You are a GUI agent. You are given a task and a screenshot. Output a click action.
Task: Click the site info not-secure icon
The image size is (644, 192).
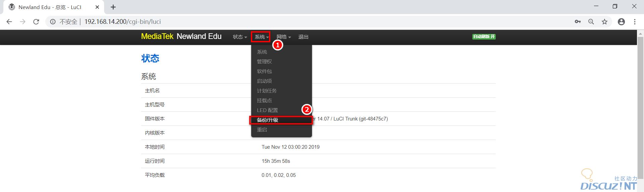(x=53, y=22)
